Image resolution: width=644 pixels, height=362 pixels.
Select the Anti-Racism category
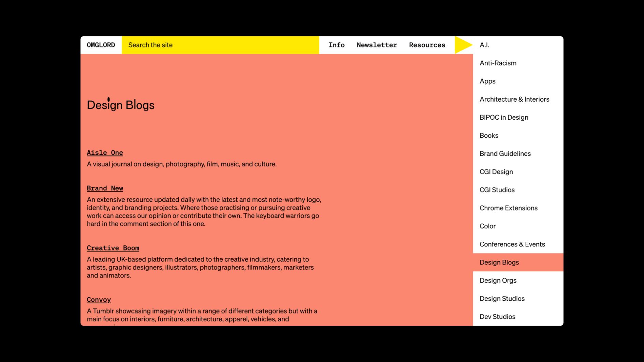498,63
